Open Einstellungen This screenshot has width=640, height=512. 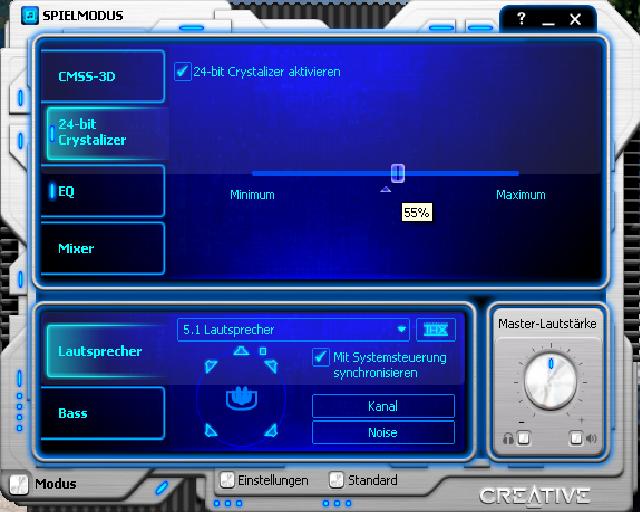[x=228, y=480]
